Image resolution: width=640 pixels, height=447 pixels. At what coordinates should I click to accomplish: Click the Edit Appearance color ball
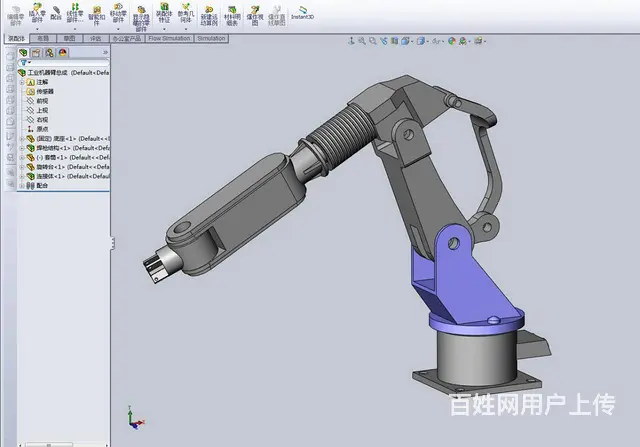(451, 41)
